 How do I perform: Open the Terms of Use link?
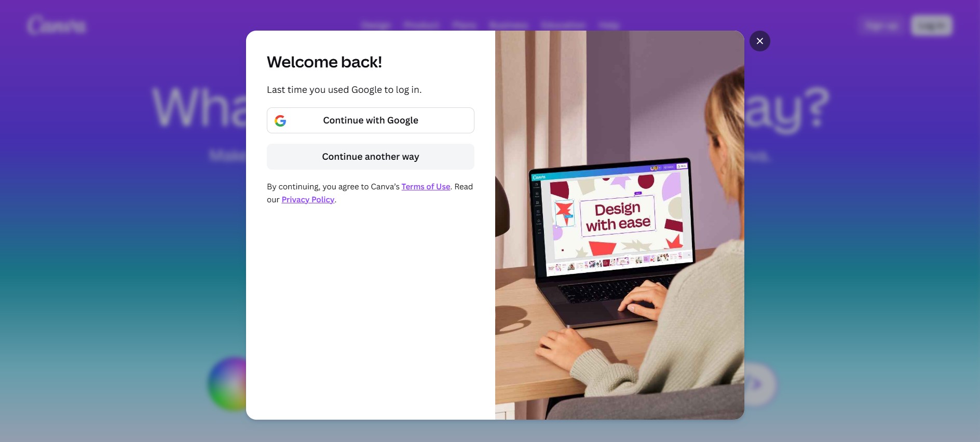click(x=426, y=187)
